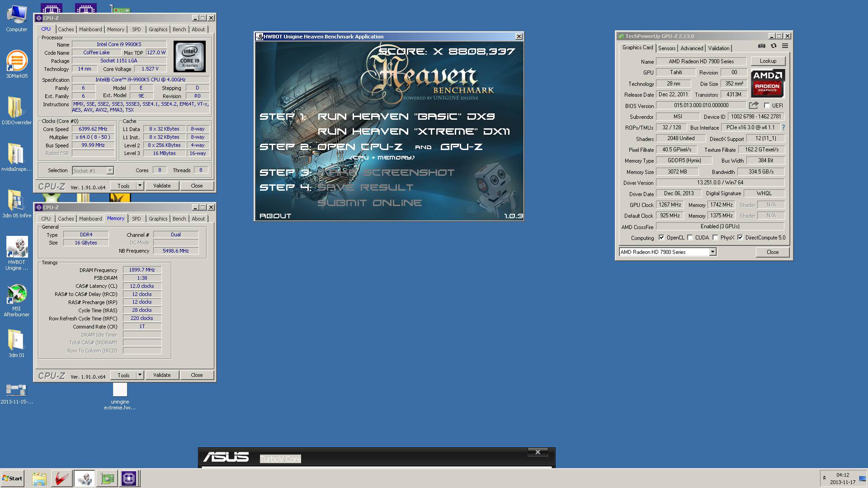The width and height of the screenshot is (868, 488).
Task: Click the "1899.7 MHz" DRAM Frequency value
Action: tap(142, 270)
